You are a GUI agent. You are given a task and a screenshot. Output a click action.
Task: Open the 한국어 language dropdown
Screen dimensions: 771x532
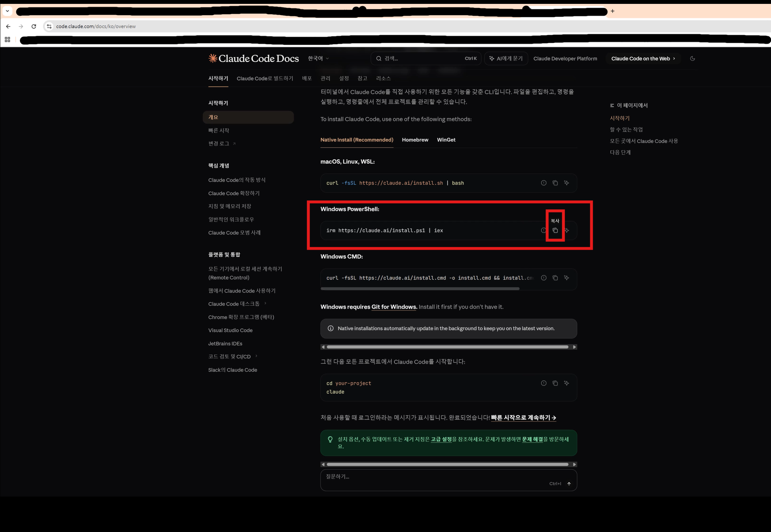pyautogui.click(x=318, y=59)
